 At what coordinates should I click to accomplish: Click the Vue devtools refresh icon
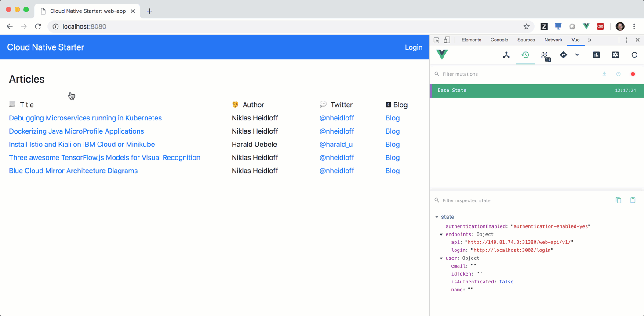(x=634, y=55)
